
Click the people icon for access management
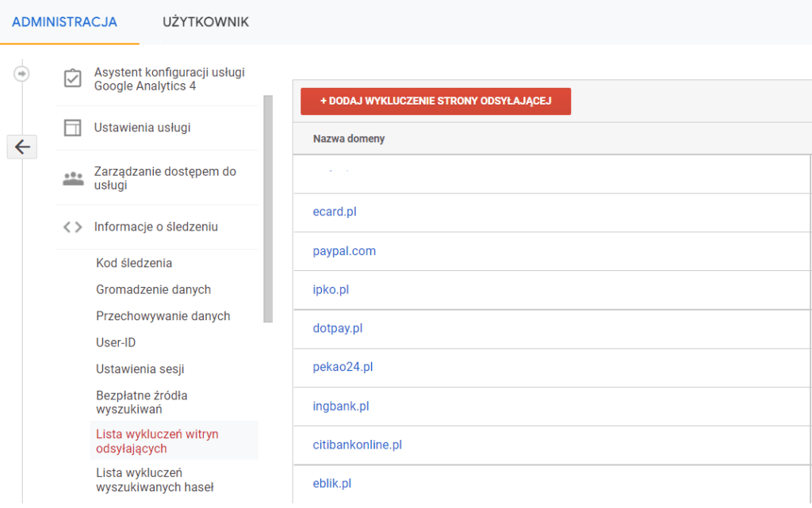(73, 178)
